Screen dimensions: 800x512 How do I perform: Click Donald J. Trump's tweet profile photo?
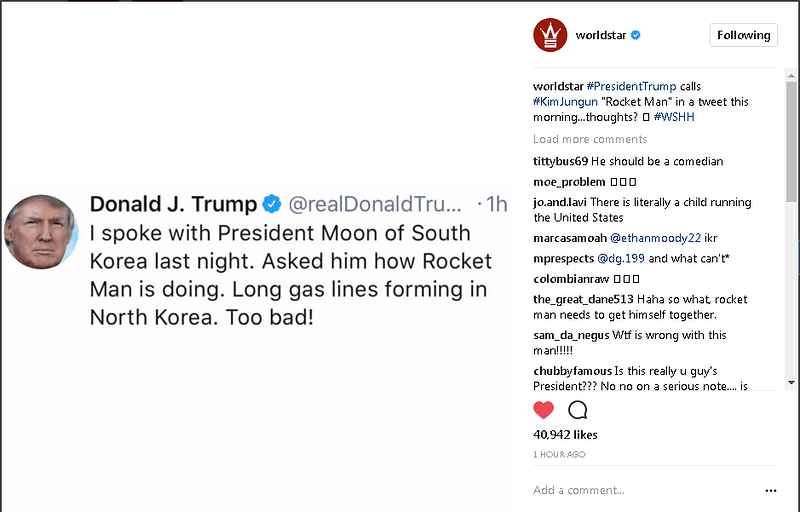41,231
